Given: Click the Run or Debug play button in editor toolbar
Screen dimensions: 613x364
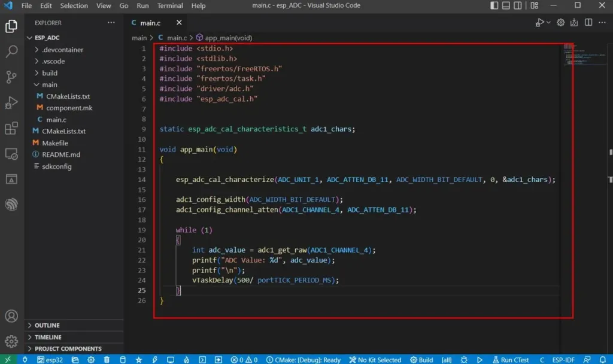Looking at the screenshot, I should (x=540, y=23).
